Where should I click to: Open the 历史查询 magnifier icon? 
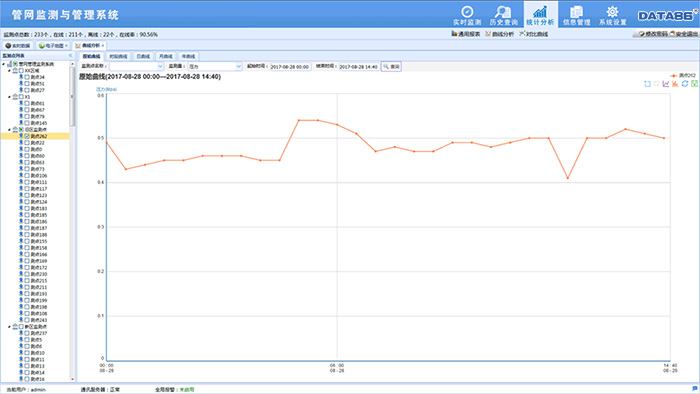(x=503, y=11)
